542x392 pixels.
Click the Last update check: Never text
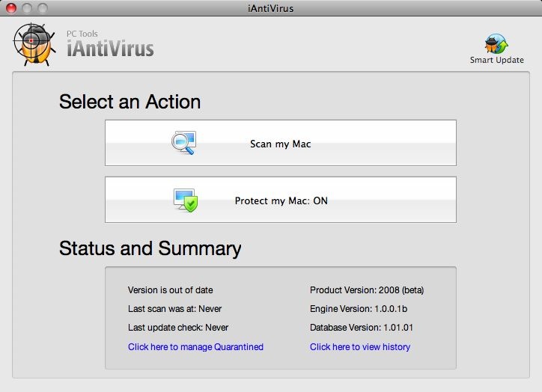tap(178, 327)
